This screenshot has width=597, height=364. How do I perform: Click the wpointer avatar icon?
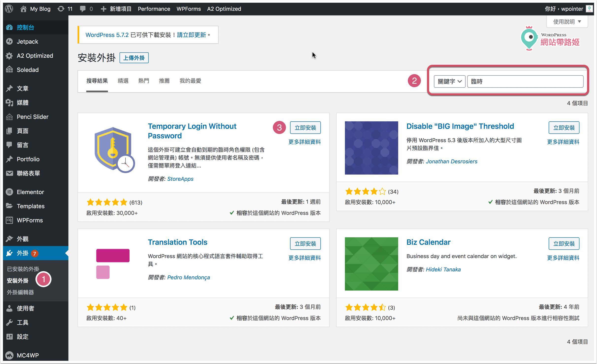coord(590,9)
